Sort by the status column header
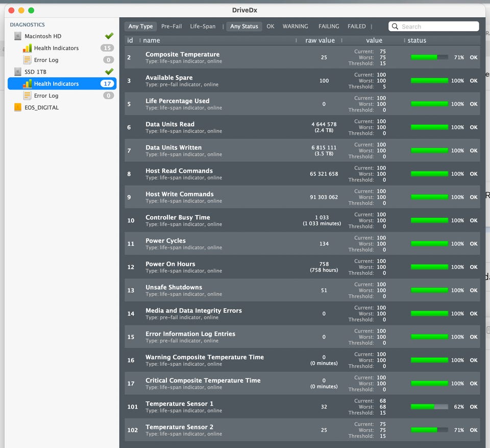 [417, 40]
